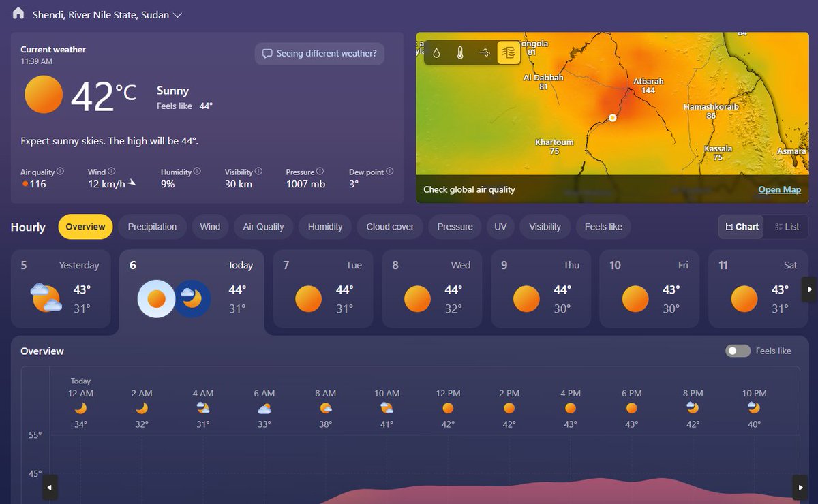Switch to Visibility hourly tab
This screenshot has width=818, height=504.
click(x=545, y=227)
